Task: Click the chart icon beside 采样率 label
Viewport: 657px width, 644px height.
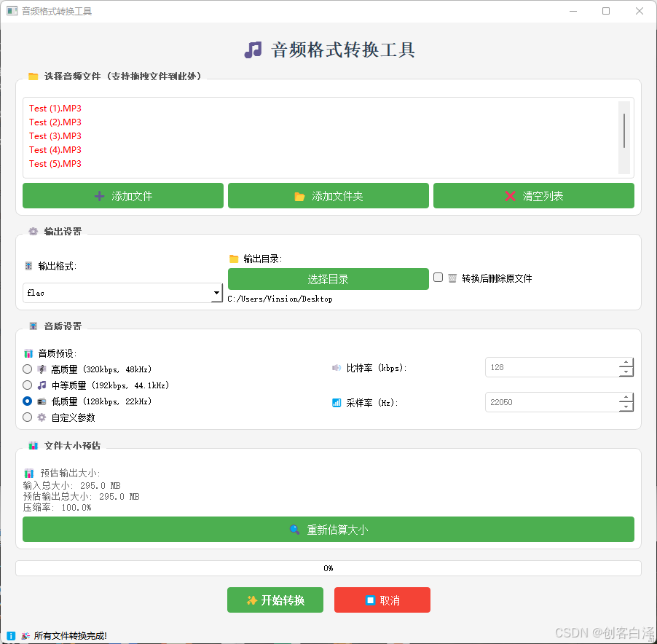Action: tap(337, 403)
